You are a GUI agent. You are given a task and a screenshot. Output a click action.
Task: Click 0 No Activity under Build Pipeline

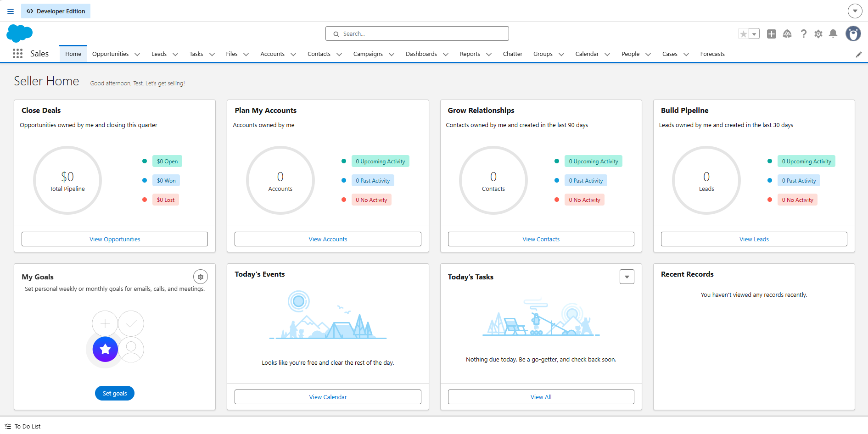pyautogui.click(x=797, y=200)
